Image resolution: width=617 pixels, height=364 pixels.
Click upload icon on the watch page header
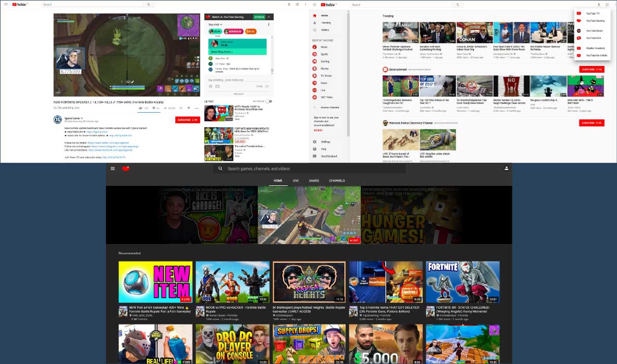point(289,4)
